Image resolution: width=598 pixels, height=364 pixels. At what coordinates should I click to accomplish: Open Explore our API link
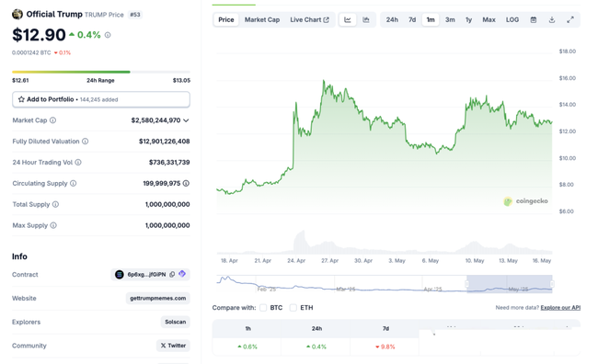[x=560, y=308]
